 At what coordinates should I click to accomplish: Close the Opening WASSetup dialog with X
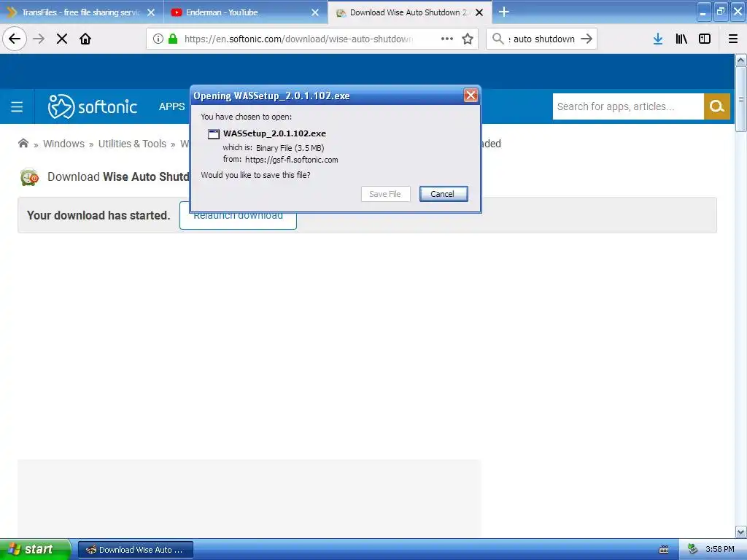pyautogui.click(x=471, y=96)
